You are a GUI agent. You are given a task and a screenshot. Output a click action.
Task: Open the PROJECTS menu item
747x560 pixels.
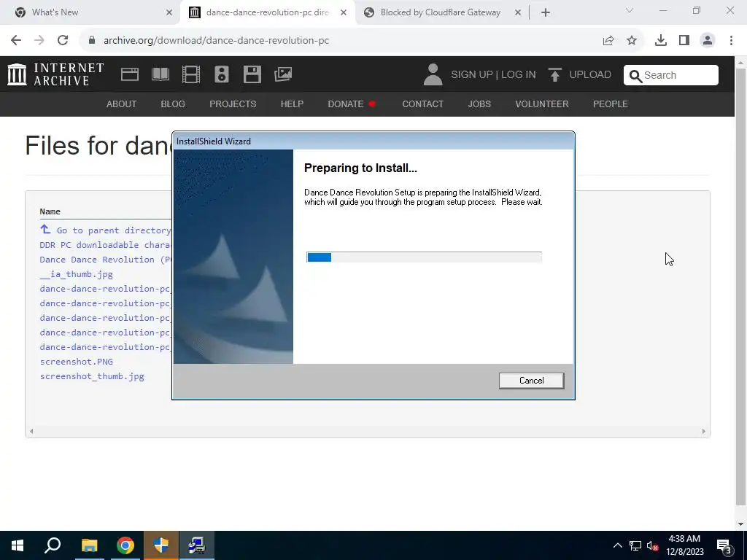233,104
